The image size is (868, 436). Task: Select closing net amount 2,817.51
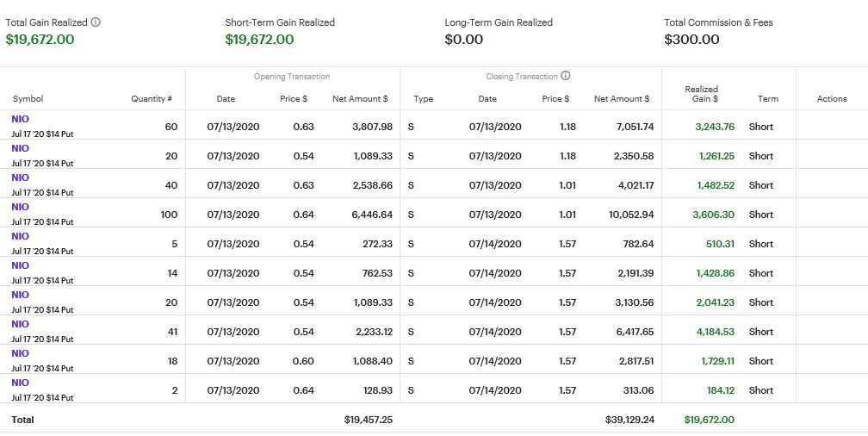tap(635, 362)
